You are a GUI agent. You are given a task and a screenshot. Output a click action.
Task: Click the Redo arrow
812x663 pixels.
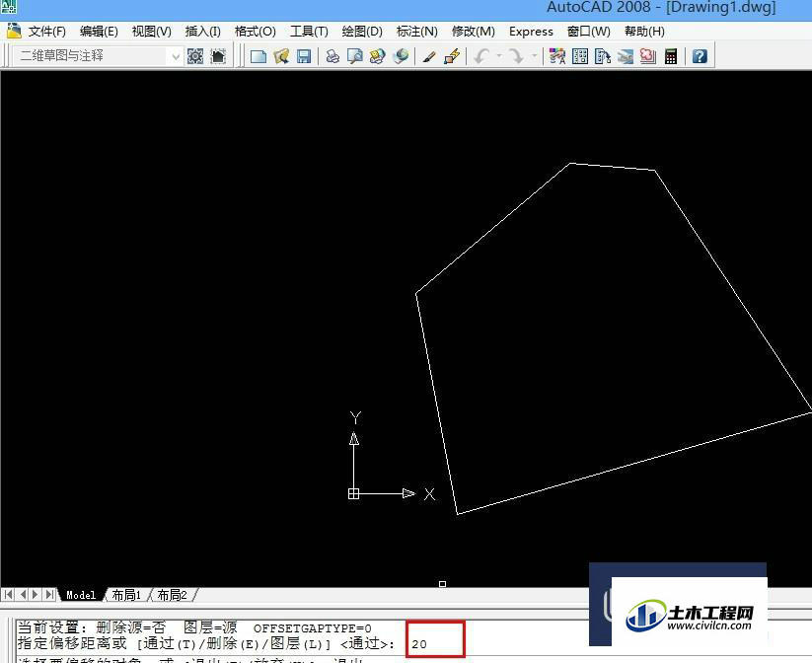pos(516,56)
